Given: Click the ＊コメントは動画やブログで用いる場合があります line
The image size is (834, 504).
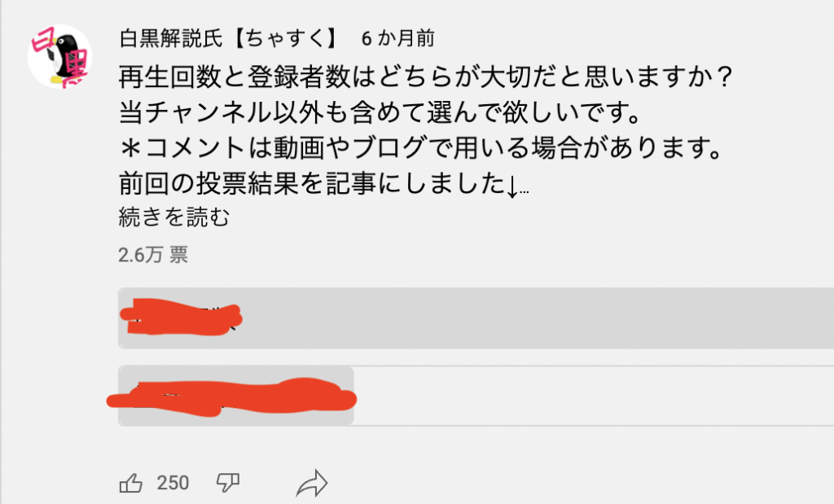Looking at the screenshot, I should [420, 148].
